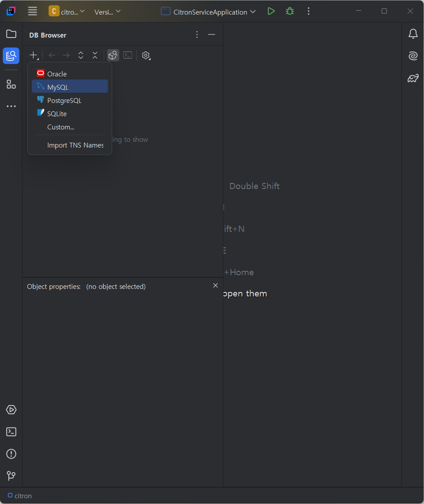Expand all nodes in DB Browser
Image resolution: width=424 pixels, height=504 pixels.
(81, 55)
